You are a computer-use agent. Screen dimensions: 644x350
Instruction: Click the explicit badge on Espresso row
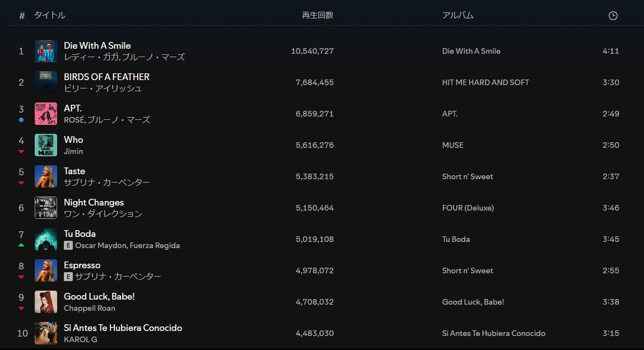[68, 277]
